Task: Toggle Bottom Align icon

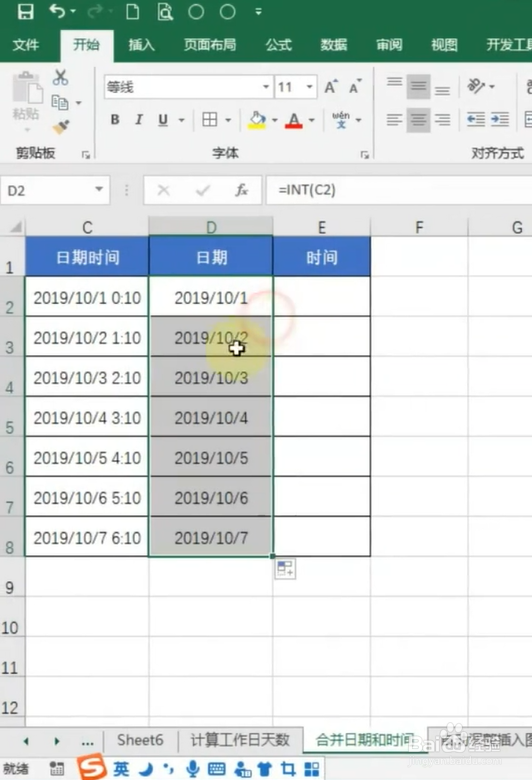Action: click(442, 90)
